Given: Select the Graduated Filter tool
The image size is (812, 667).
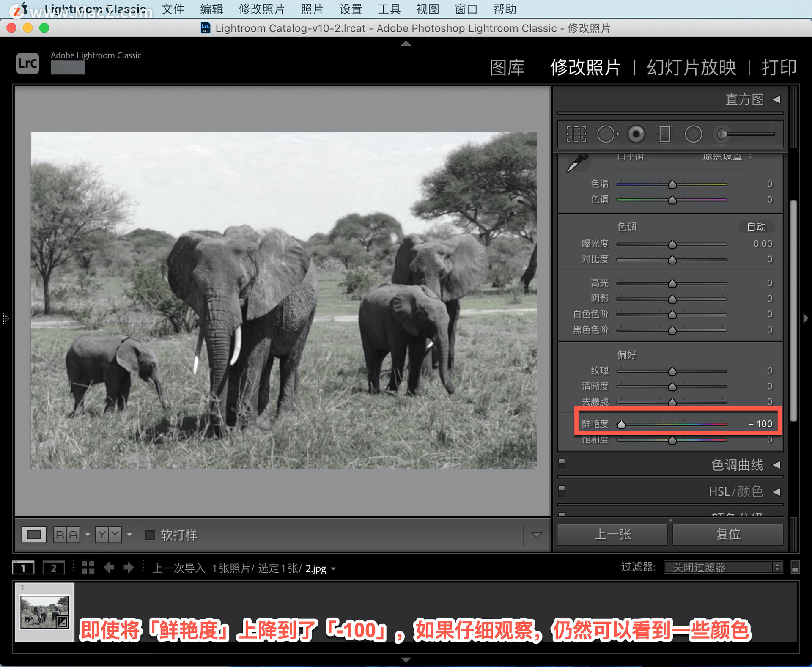Looking at the screenshot, I should pos(664,134).
